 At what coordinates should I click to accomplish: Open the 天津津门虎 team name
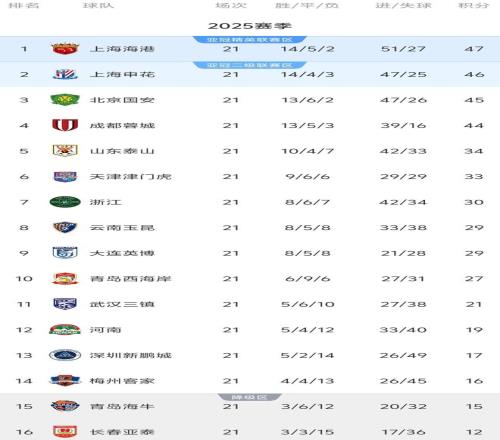point(130,176)
